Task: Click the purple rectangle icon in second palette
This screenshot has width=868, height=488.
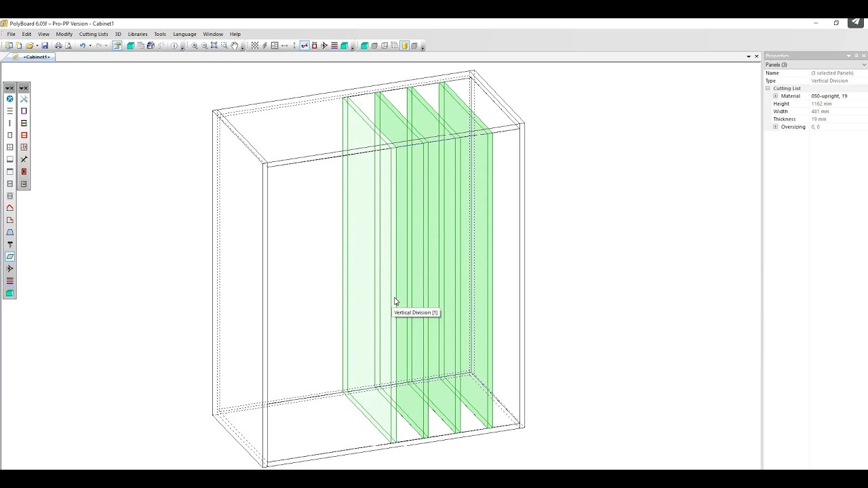Action: tap(24, 111)
